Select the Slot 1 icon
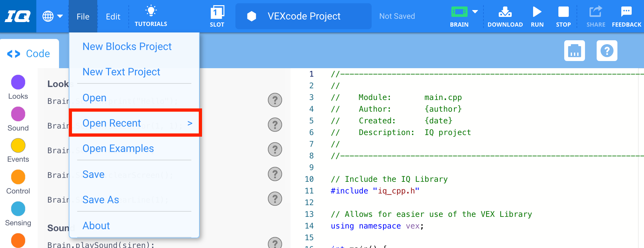 coord(217,12)
